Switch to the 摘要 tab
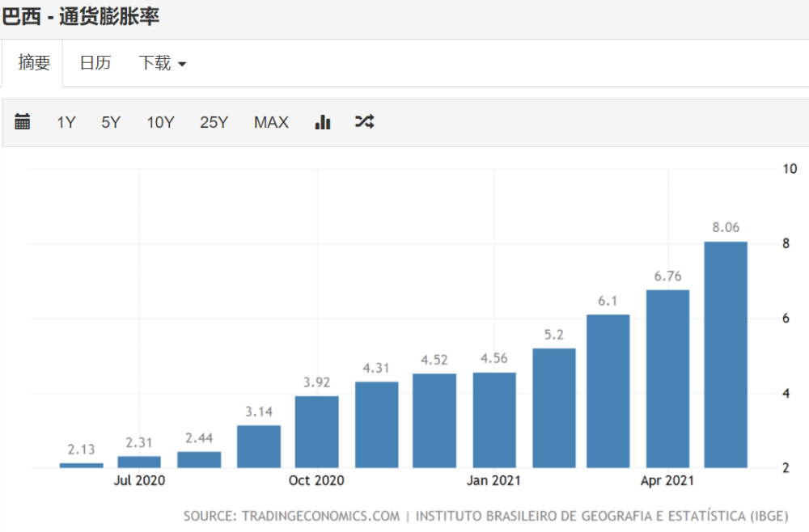The height and width of the screenshot is (532, 809). (x=34, y=63)
